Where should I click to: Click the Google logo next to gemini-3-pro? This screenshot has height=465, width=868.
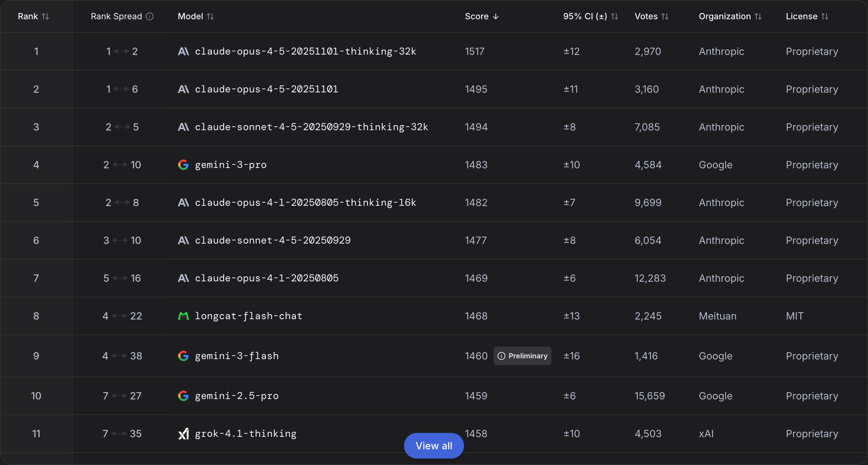(183, 165)
